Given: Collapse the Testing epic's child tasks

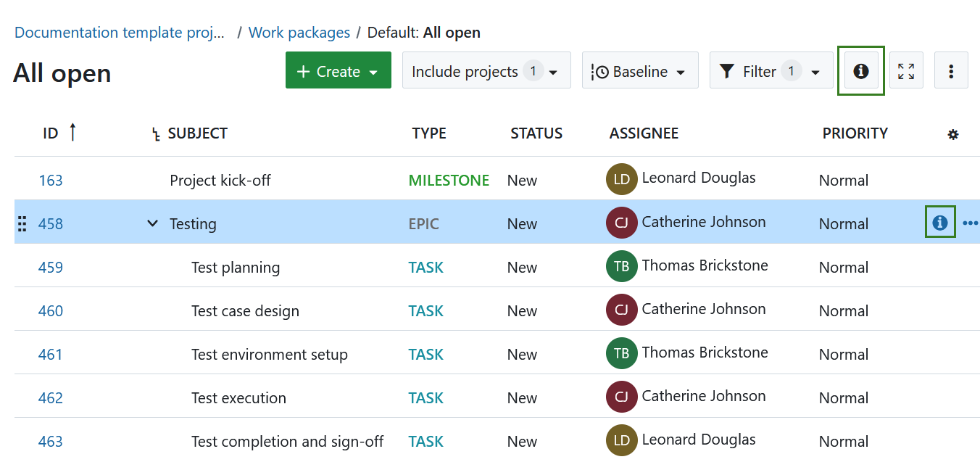Looking at the screenshot, I should [x=152, y=223].
